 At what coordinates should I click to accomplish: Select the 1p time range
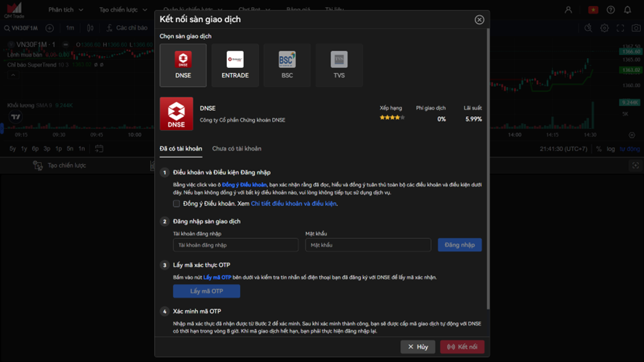(x=58, y=149)
